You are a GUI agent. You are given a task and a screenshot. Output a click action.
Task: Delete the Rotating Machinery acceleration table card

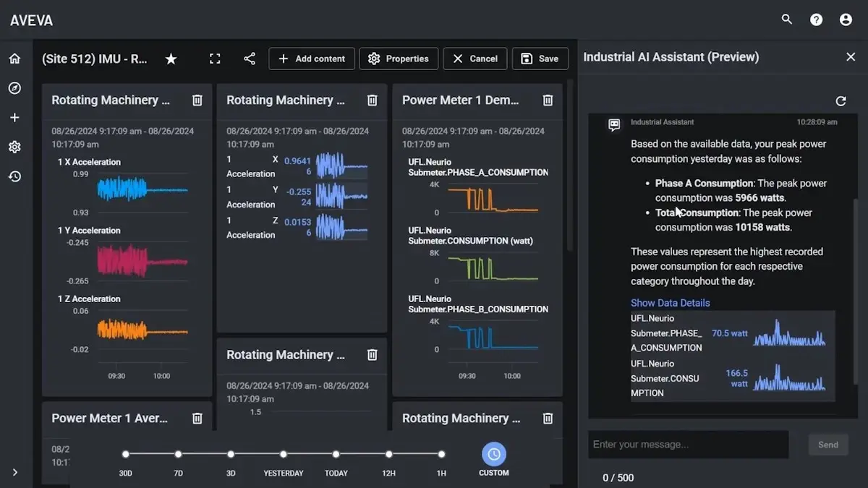pos(372,100)
